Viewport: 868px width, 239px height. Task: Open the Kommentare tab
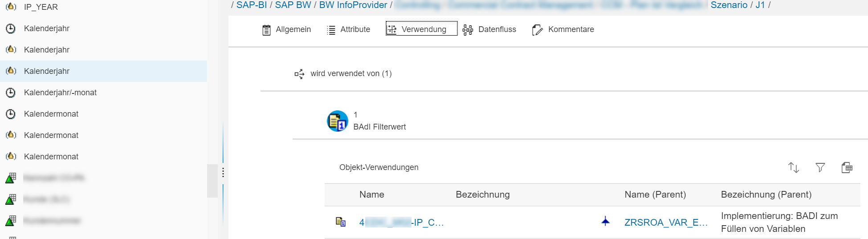pyautogui.click(x=563, y=29)
